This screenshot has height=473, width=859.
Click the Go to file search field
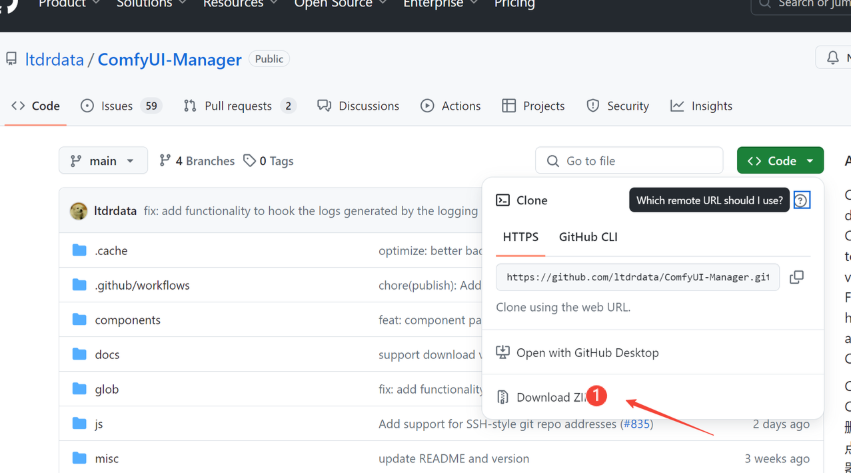(629, 161)
